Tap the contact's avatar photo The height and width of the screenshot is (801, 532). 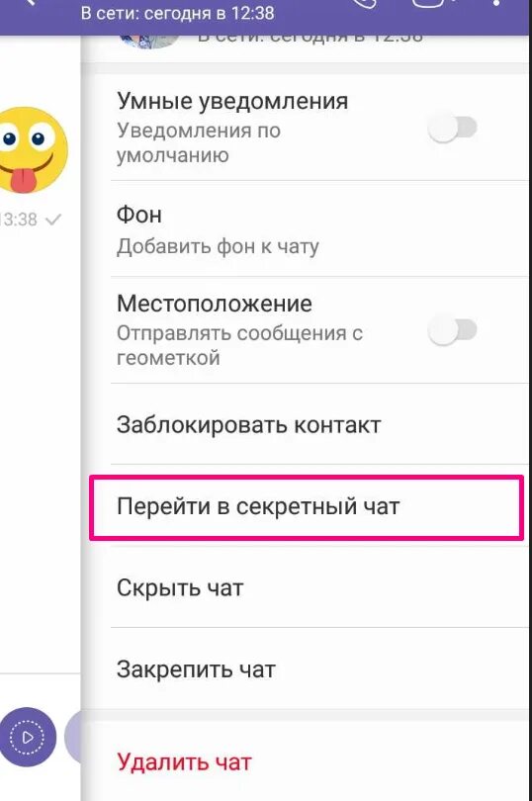[x=149, y=41]
